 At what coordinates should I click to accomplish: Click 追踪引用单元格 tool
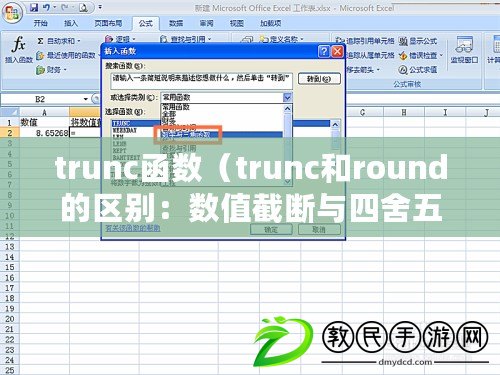tap(365, 41)
